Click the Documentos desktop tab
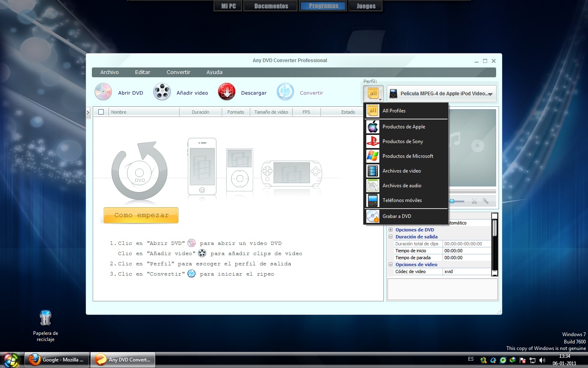 (x=271, y=6)
